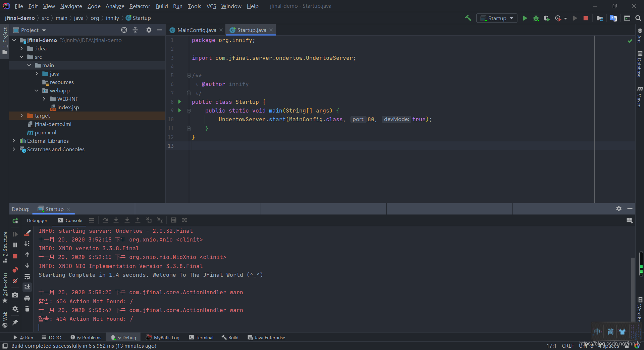Open Maven side panel

[x=639, y=97]
